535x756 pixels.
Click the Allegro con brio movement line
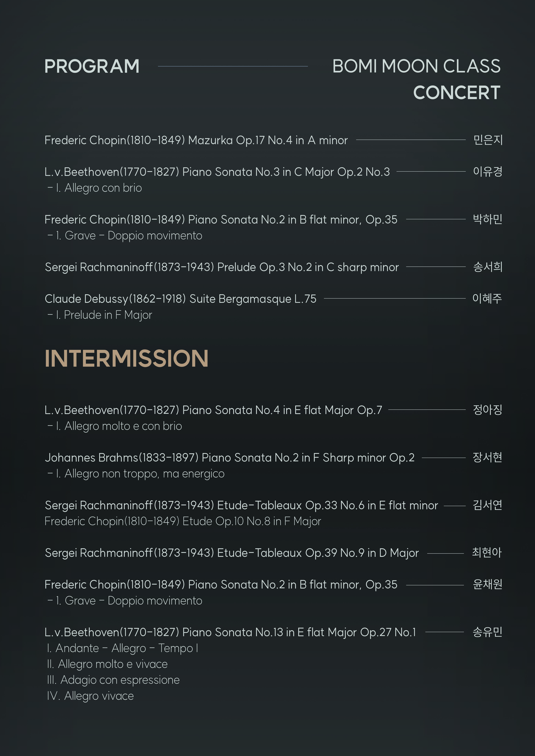[x=95, y=188]
